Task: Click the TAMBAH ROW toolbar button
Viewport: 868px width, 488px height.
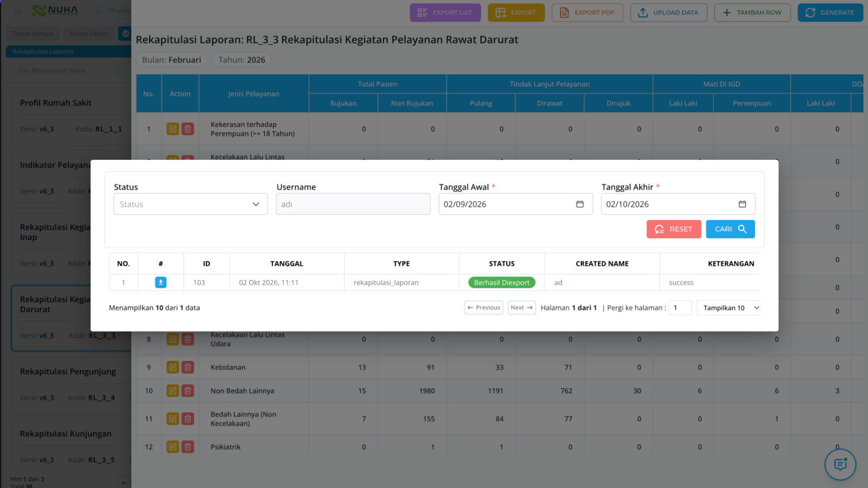Action: [x=752, y=12]
